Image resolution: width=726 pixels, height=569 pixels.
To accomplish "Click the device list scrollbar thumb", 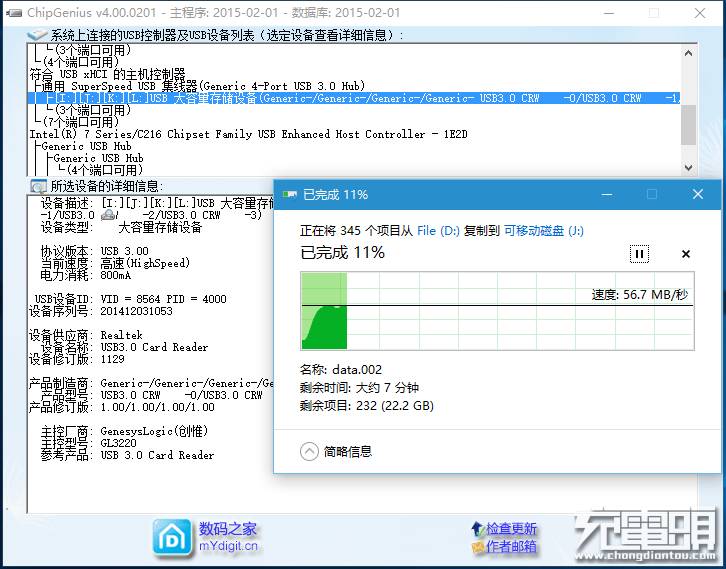I will 688,125.
